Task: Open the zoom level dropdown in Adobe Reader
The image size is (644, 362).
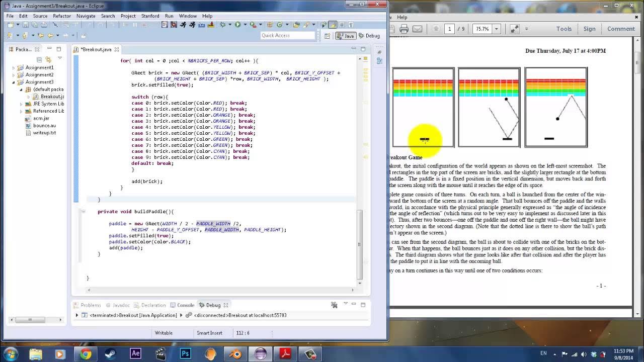Action: coord(496,29)
